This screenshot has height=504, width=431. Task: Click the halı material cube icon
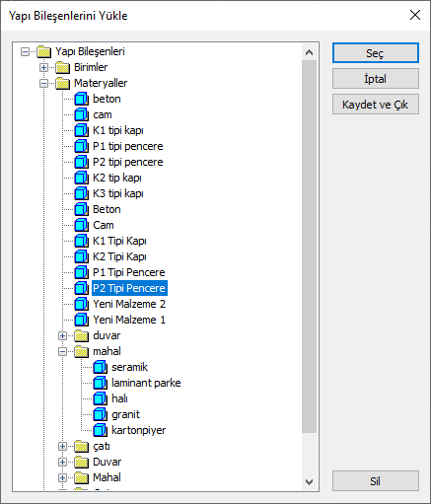point(100,398)
